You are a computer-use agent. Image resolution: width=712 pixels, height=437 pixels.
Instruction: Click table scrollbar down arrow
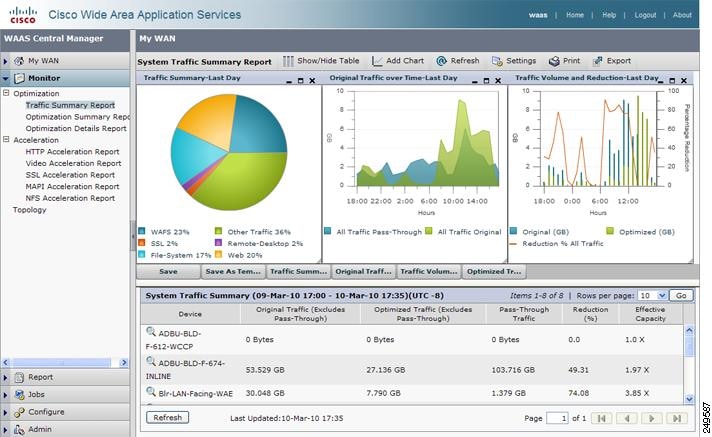[689, 399]
